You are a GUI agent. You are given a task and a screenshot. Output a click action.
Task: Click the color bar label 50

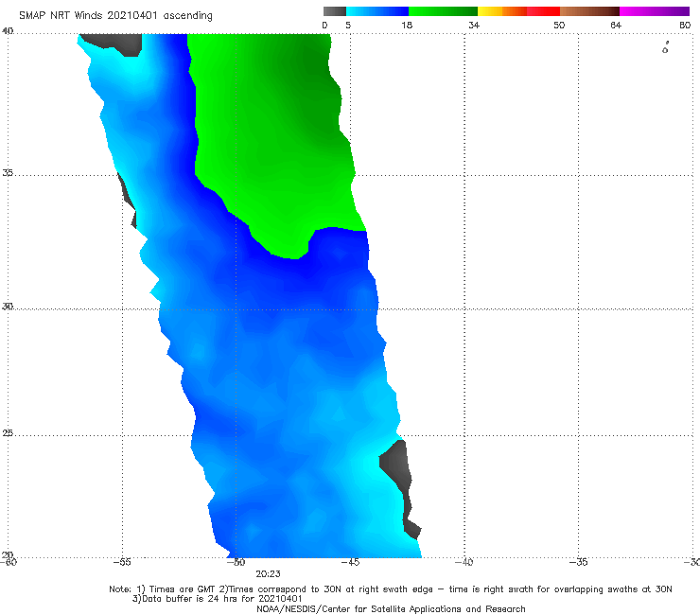559,25
